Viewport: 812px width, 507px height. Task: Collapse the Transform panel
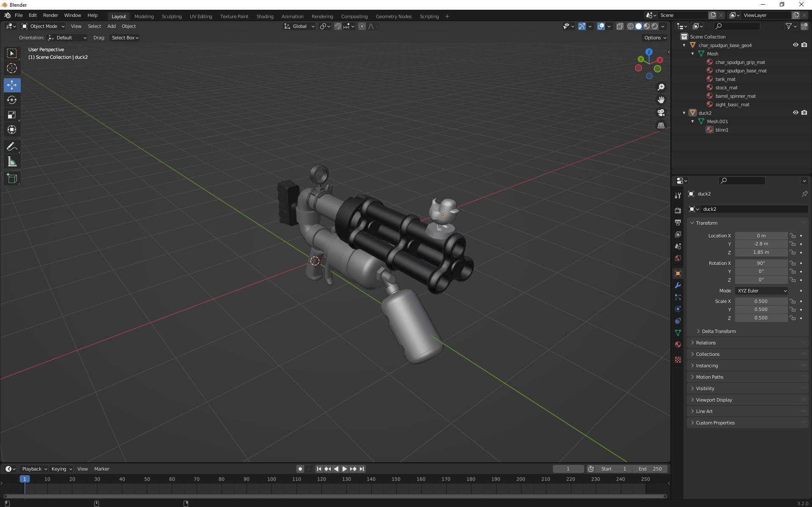[x=706, y=223]
